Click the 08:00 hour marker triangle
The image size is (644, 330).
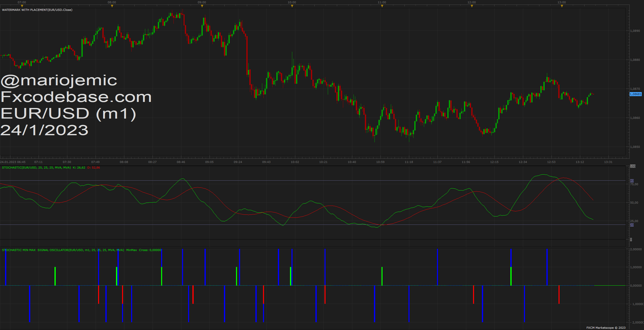click(x=112, y=6)
